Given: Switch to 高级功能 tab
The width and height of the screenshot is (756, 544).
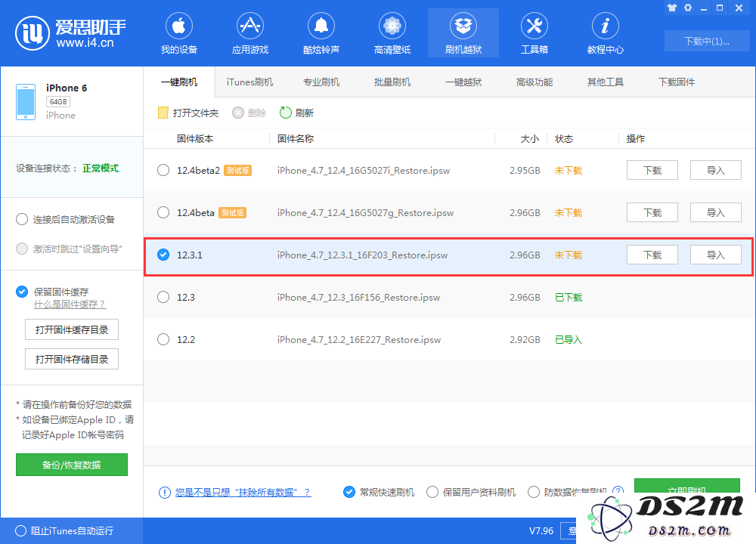Looking at the screenshot, I should point(534,82).
